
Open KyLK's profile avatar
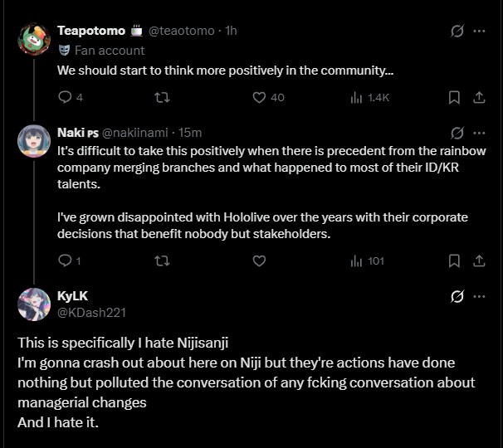point(34,304)
